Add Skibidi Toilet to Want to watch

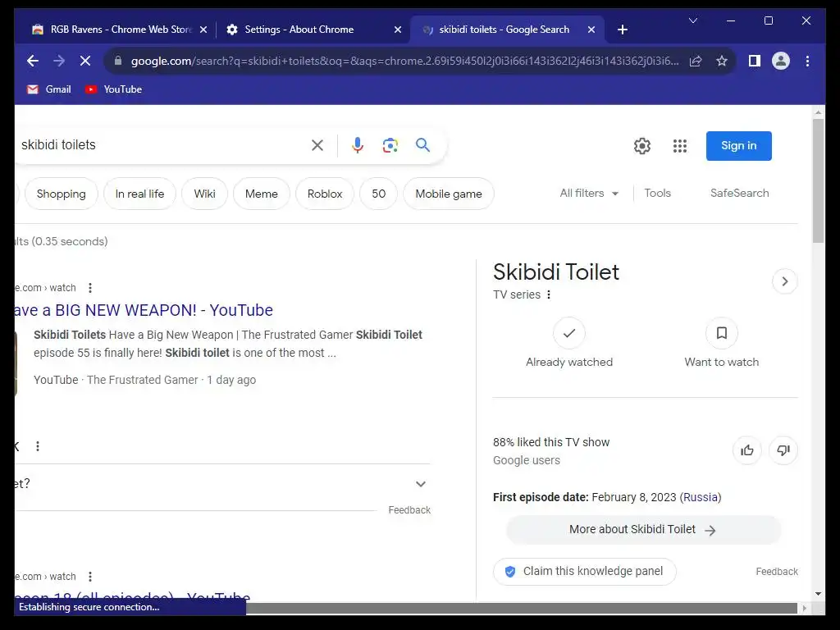tap(722, 343)
